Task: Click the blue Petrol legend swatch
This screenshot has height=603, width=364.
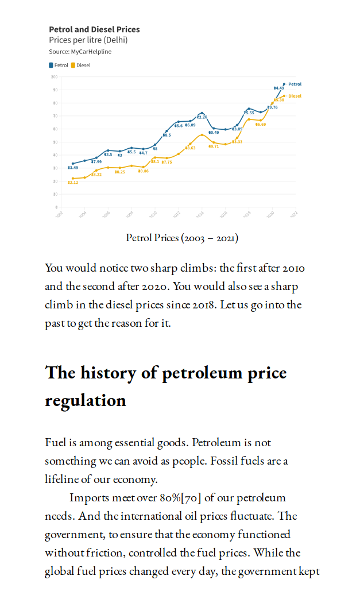Action: [51, 65]
